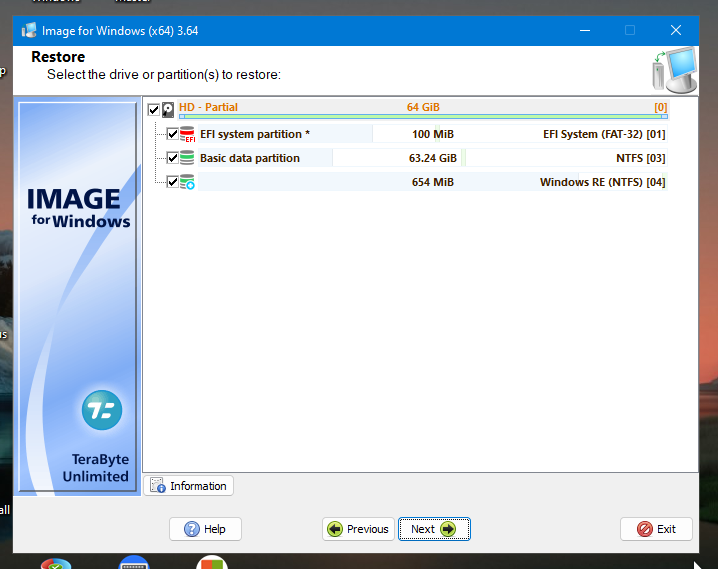Click the 63.24 GiB size value
The image size is (718, 569).
pos(433,158)
